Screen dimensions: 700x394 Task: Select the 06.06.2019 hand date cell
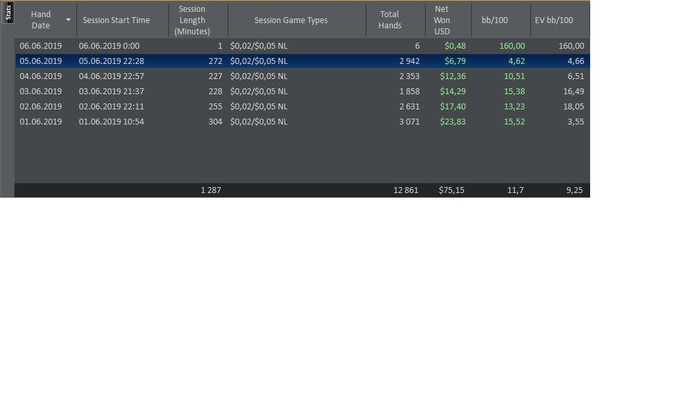41,46
